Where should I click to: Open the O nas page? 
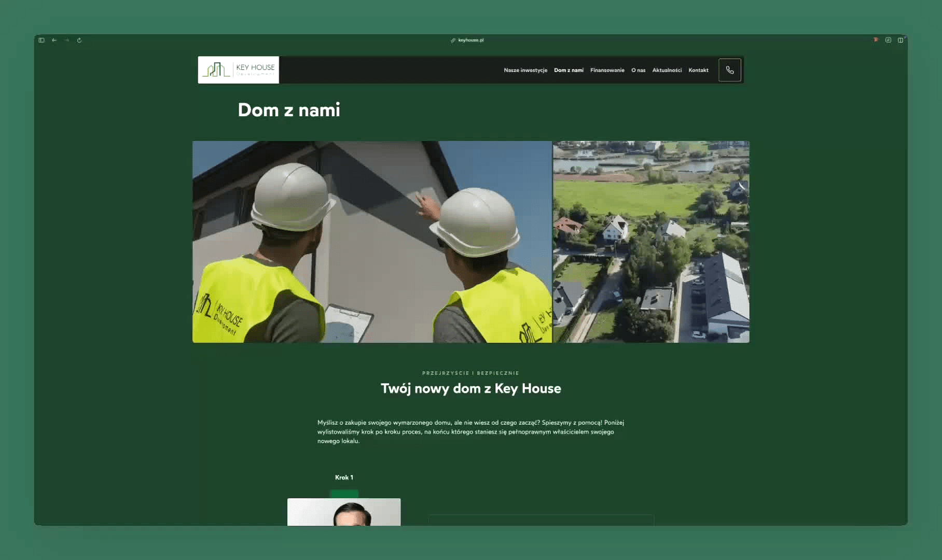pyautogui.click(x=638, y=70)
